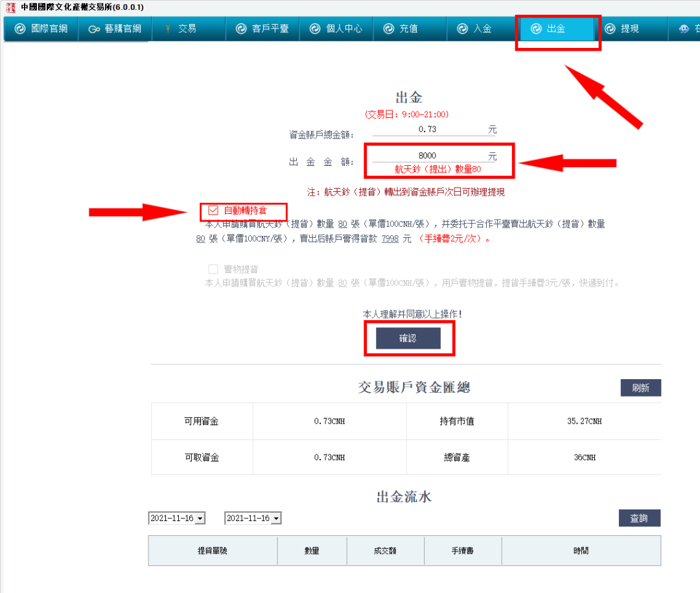Open the 藝購官網 tab

pos(115,29)
